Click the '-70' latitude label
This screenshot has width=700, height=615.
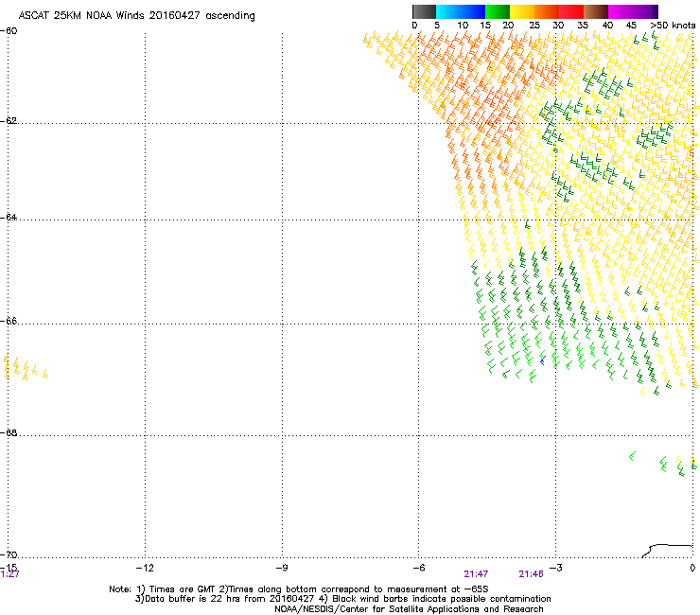pos(9,555)
